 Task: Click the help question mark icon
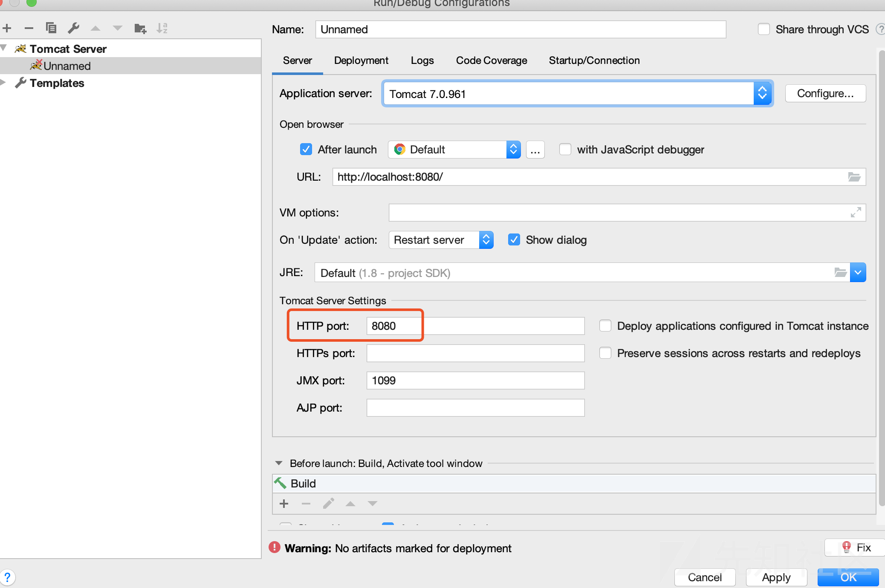pyautogui.click(x=7, y=577)
